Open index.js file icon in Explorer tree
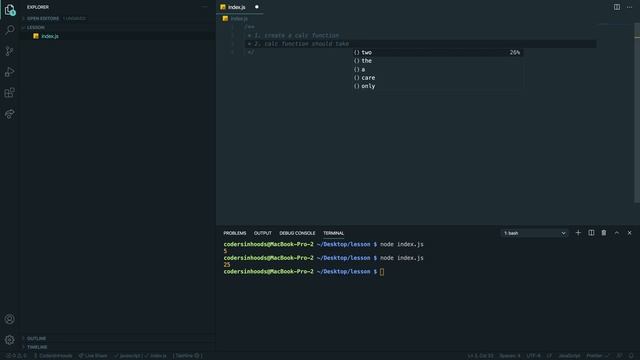Image resolution: width=640 pixels, height=360 pixels. (x=36, y=36)
